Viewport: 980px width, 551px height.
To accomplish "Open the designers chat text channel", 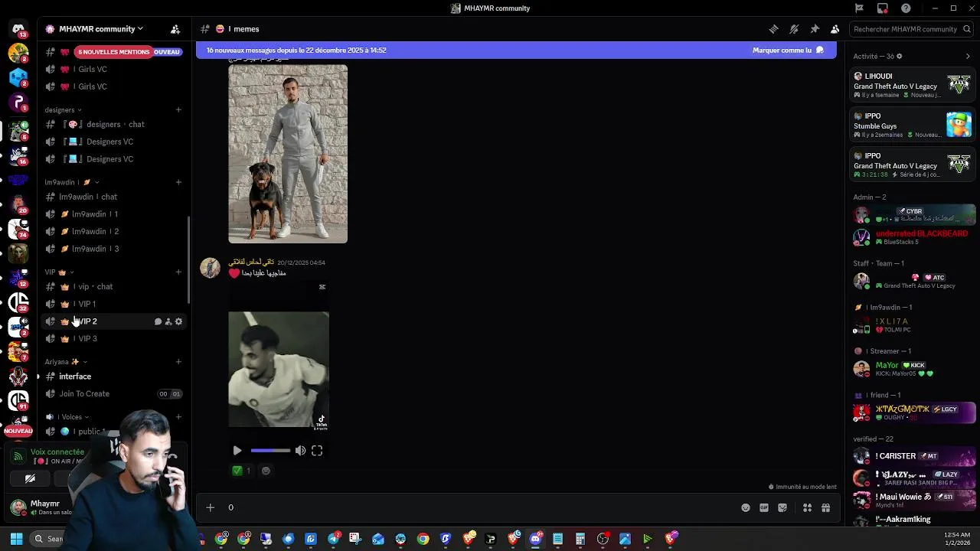I will click(113, 124).
